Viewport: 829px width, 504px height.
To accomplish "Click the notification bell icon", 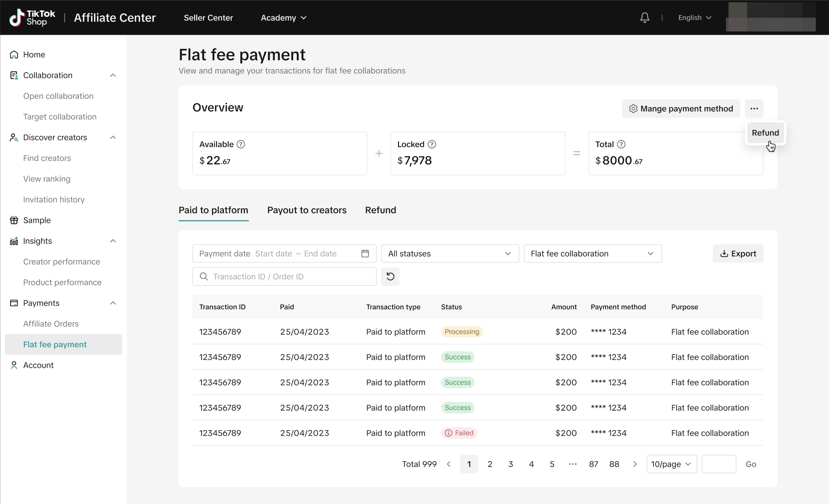I will point(644,18).
